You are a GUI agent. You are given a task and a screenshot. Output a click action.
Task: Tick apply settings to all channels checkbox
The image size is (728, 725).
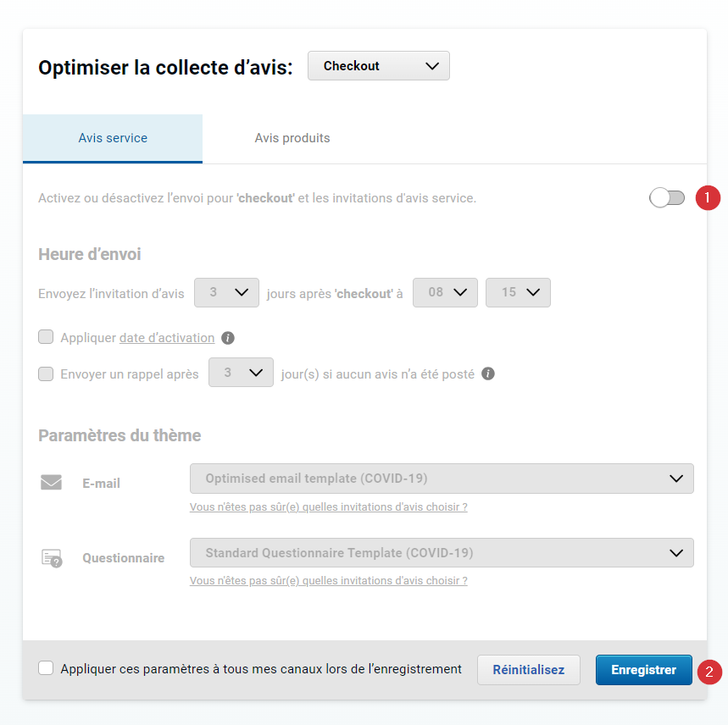tap(46, 668)
